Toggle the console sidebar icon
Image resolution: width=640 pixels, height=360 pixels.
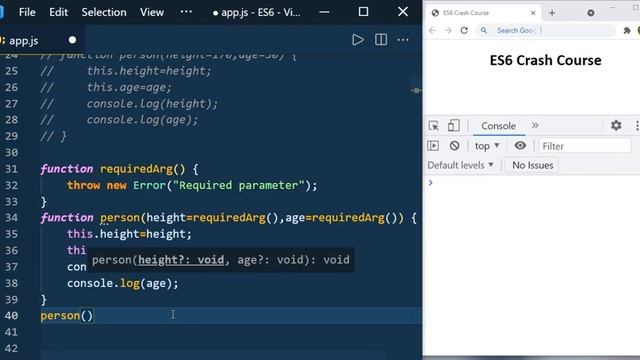pyautogui.click(x=433, y=146)
